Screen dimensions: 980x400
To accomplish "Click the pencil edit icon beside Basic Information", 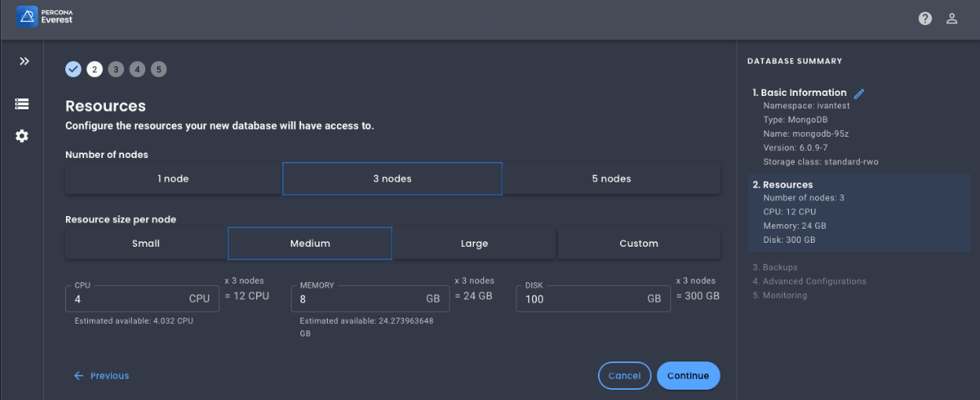I will [859, 94].
